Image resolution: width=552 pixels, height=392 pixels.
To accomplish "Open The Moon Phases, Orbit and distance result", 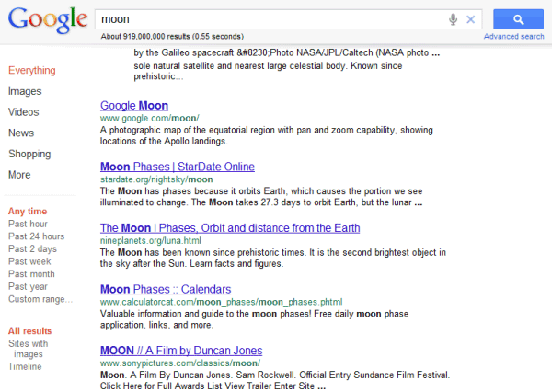I will pos(230,228).
